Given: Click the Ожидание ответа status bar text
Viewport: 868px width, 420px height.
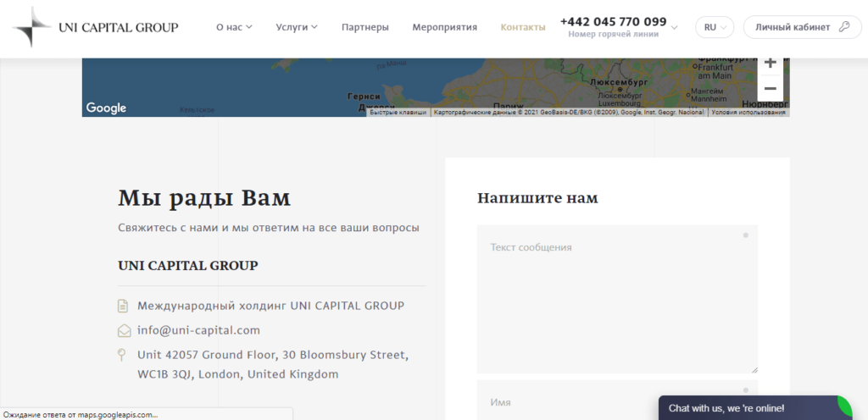Looking at the screenshot, I should point(81,414).
